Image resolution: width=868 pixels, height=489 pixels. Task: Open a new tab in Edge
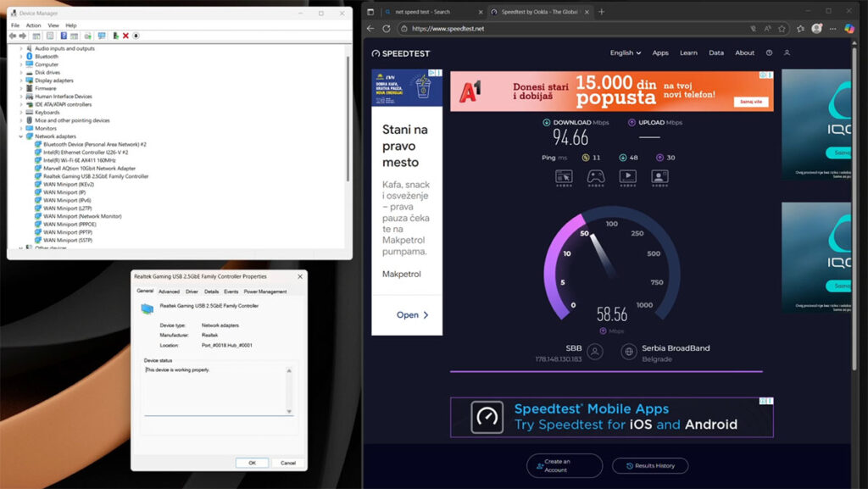601,12
